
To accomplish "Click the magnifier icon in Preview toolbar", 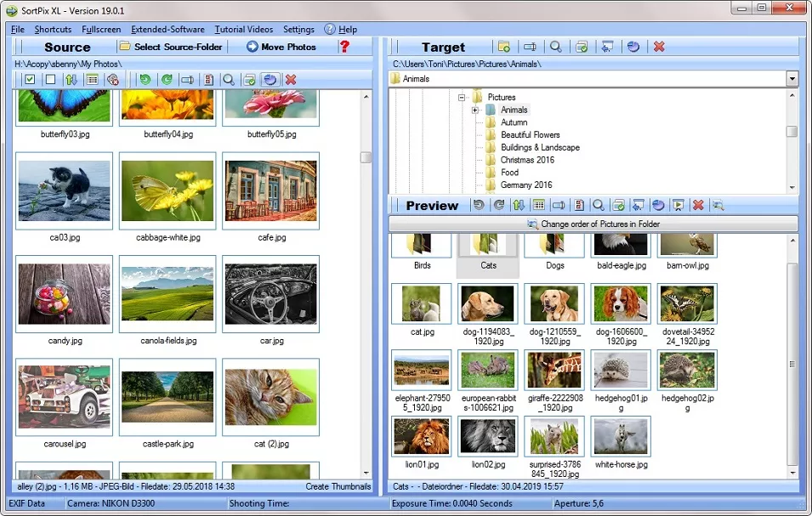I will pos(599,205).
